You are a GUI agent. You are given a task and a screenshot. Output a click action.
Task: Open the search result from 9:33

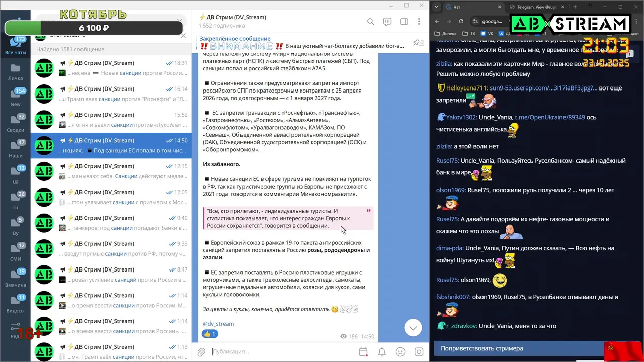pyautogui.click(x=111, y=248)
